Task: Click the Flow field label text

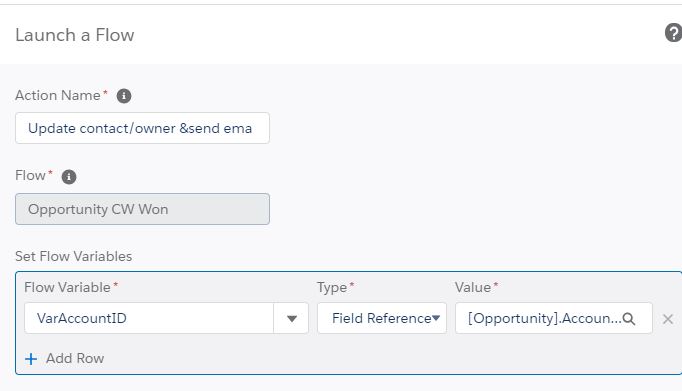Action: pos(30,175)
